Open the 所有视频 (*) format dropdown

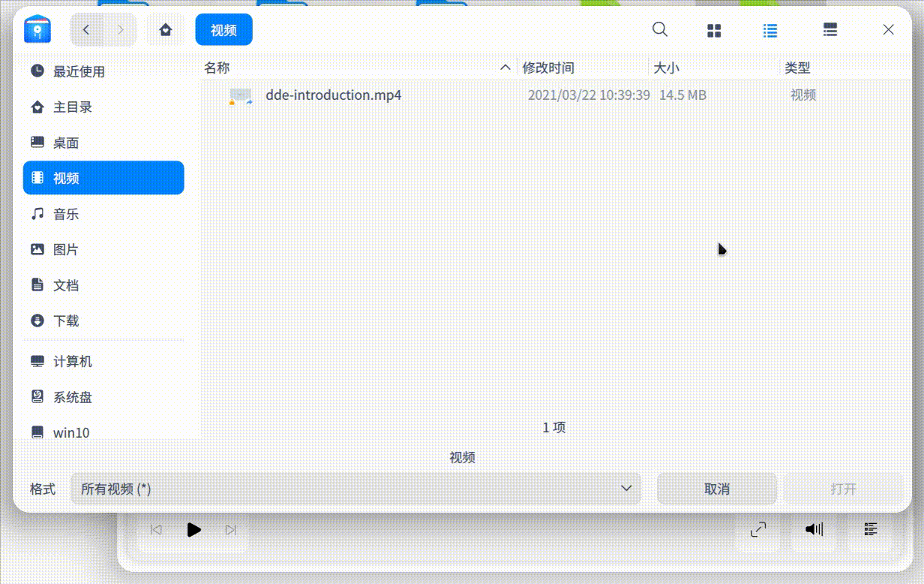click(355, 489)
